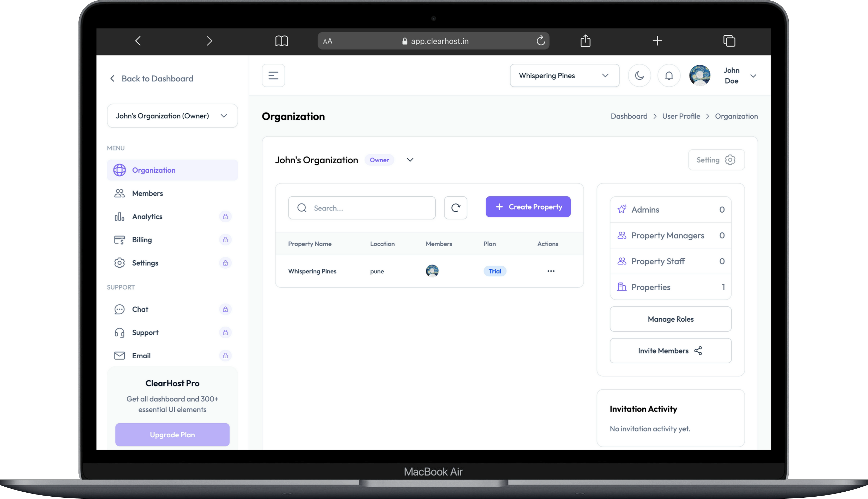Click the lock icon beside Analytics
This screenshot has width=868, height=499.
click(225, 217)
